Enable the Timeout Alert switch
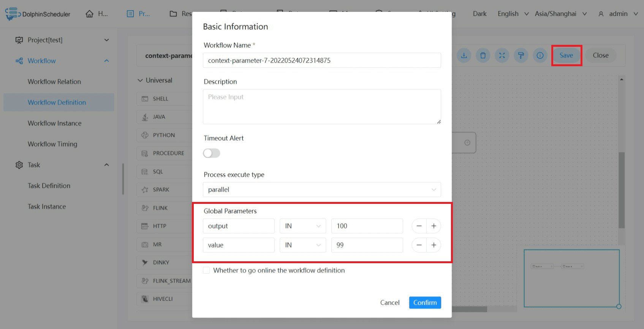This screenshot has height=329, width=644. coord(212,153)
